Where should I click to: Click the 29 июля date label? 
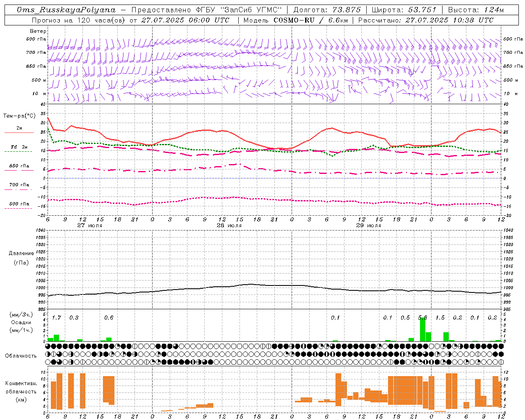pyautogui.click(x=368, y=226)
